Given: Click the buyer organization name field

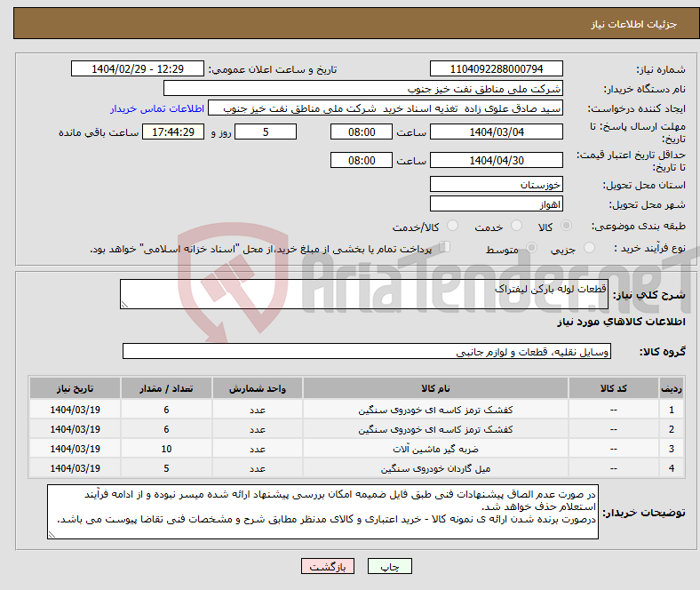Looking at the screenshot, I should point(363,89).
